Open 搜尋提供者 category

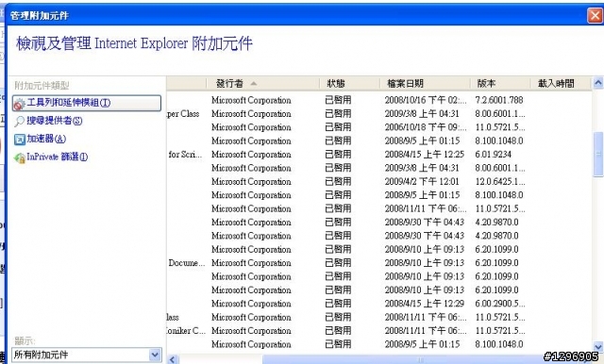[55, 121]
